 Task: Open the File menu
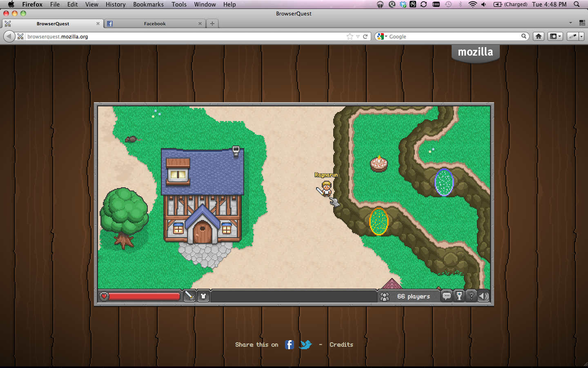(x=55, y=4)
